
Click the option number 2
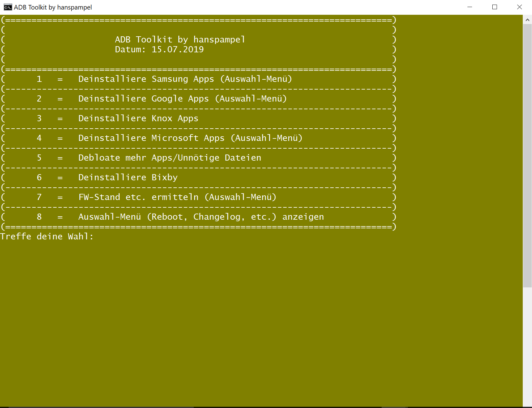[x=39, y=99]
